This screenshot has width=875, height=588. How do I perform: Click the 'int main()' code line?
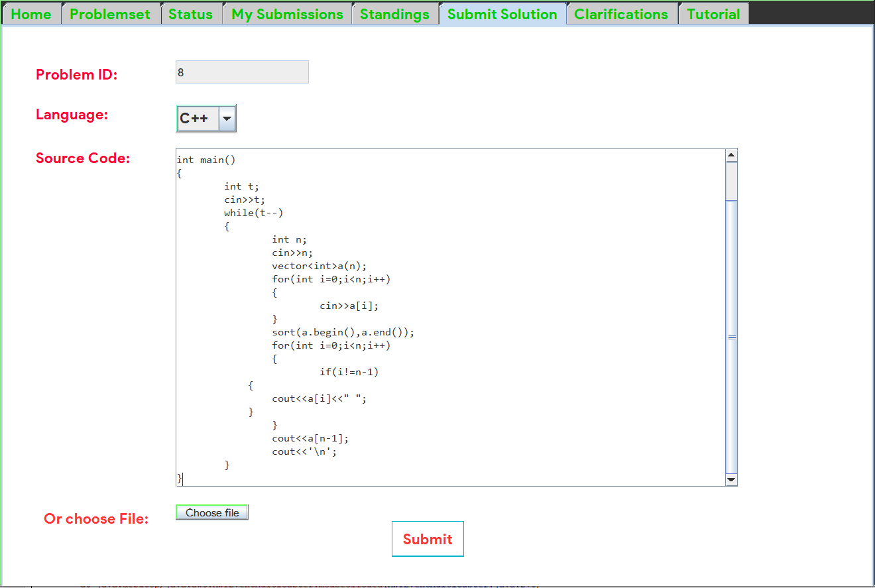(206, 160)
